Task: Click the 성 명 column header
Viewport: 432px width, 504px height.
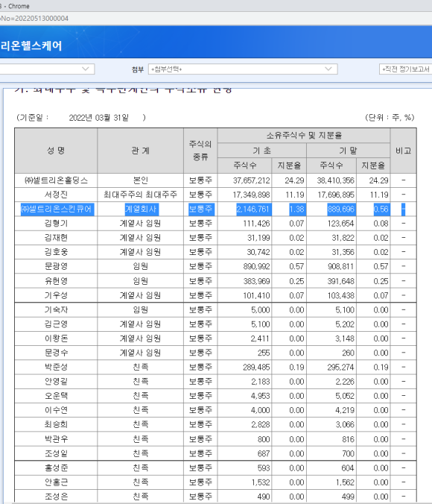Action: (x=56, y=151)
